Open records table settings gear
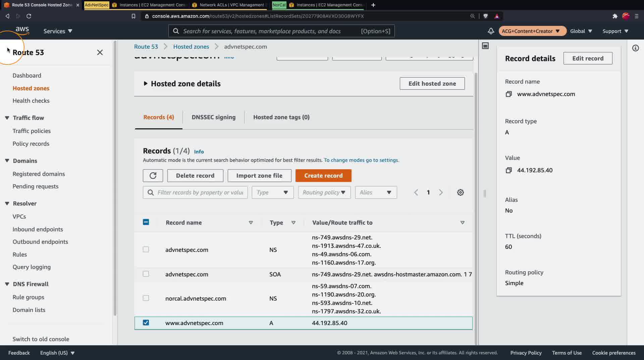Image resolution: width=644 pixels, height=360 pixels. point(461,192)
